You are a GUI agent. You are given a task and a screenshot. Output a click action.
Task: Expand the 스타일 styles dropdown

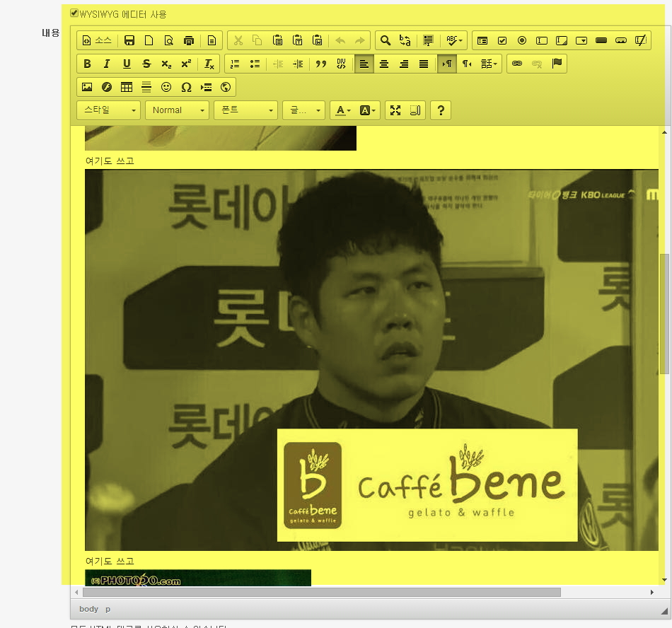[108, 110]
